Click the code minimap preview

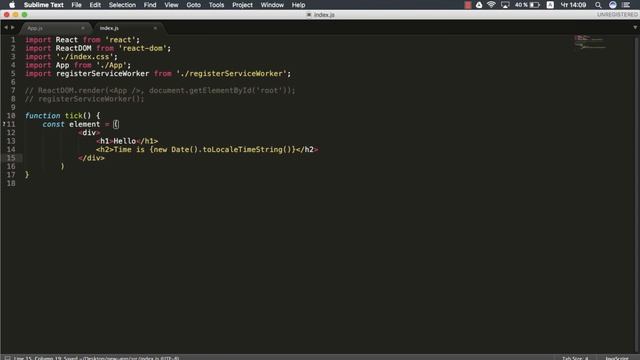[x=590, y=41]
